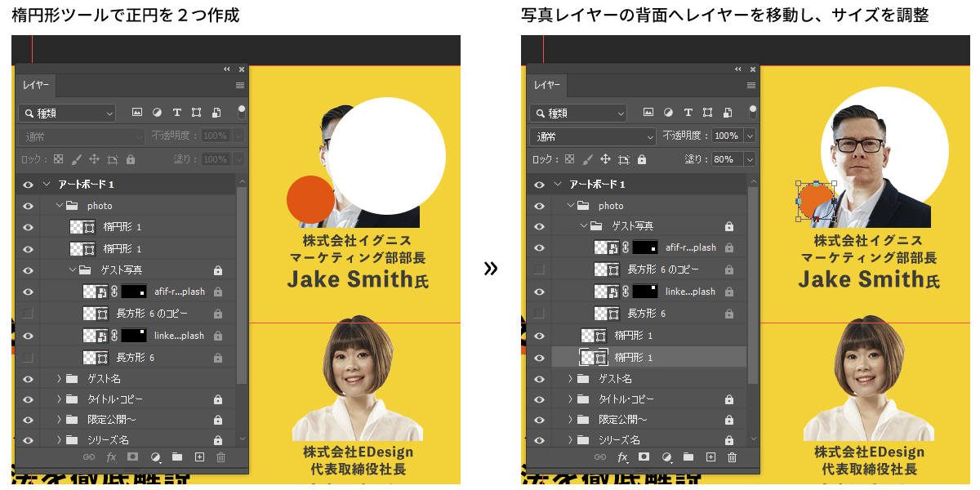Click link layers icon in left panel
The image size is (980, 490).
tap(90, 457)
